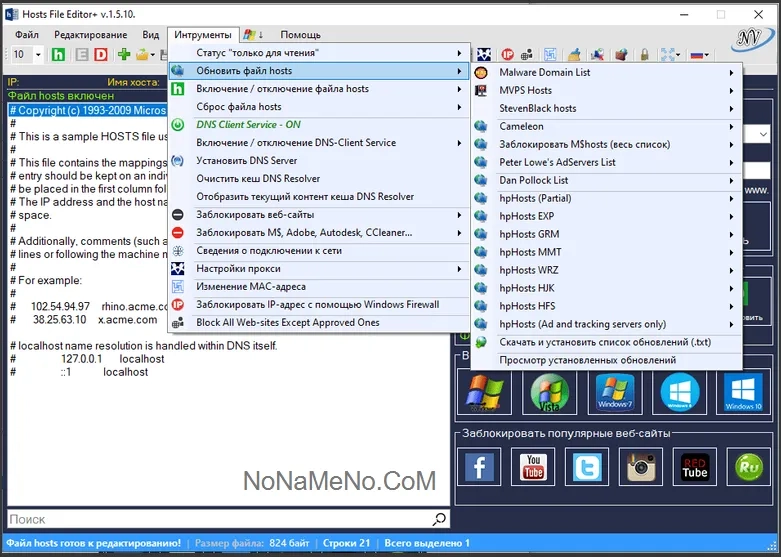Click the red IP toolbar icon
Image resolution: width=781 pixels, height=557 pixels.
pyautogui.click(x=508, y=54)
